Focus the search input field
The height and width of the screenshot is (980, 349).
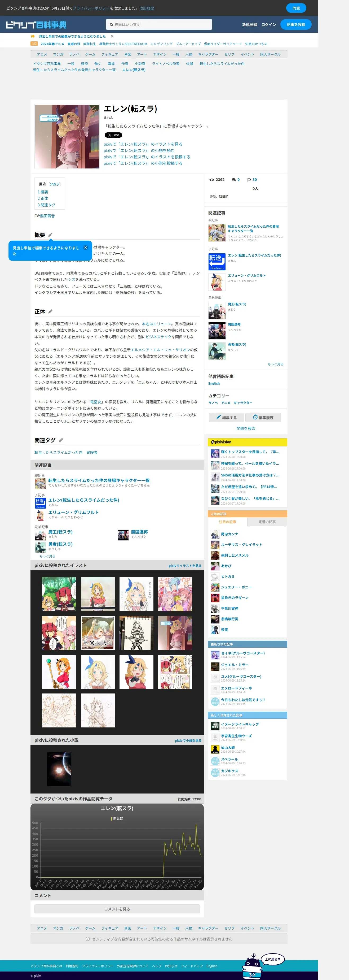click(x=159, y=25)
